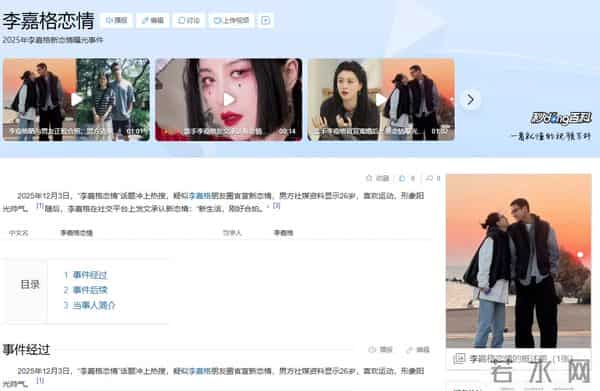Screen dimensions: 600x391
Task: Click the 目录 contents label
Action: tap(30, 284)
